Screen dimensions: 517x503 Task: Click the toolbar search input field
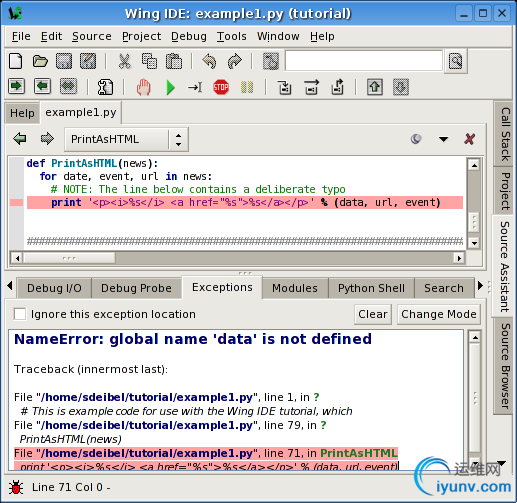[364, 61]
